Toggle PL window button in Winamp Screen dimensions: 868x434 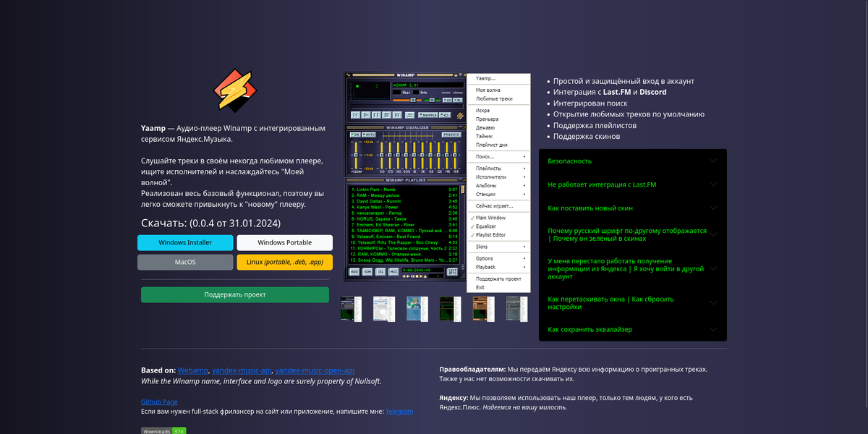pos(458,100)
